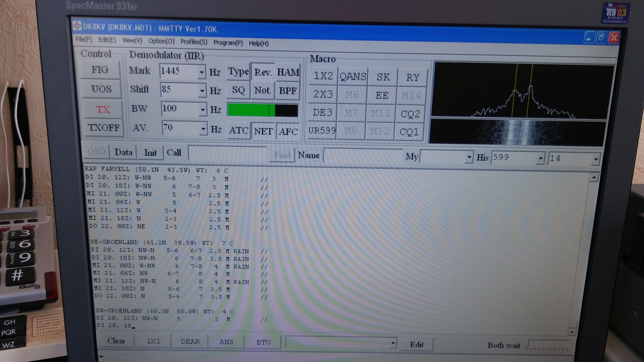Expand the Mark frequency dropdown
Screen dimensions: 644x362
point(201,72)
